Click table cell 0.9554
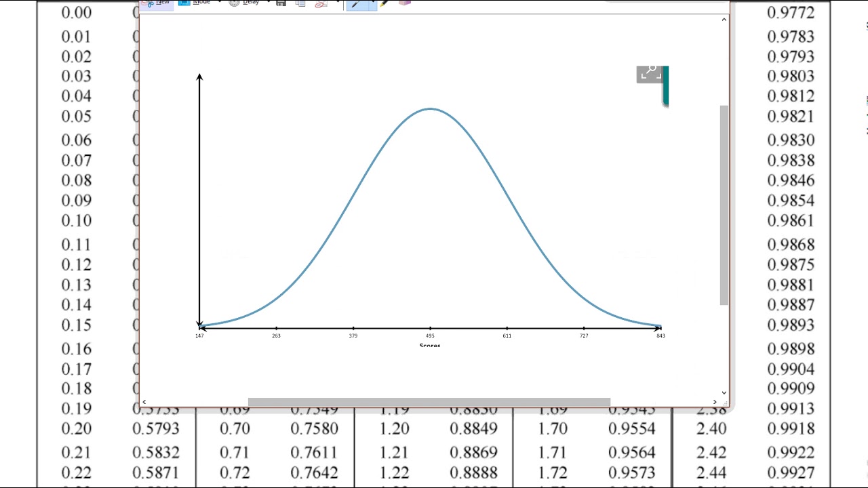Screen dimensions: 868x488 click(x=632, y=429)
